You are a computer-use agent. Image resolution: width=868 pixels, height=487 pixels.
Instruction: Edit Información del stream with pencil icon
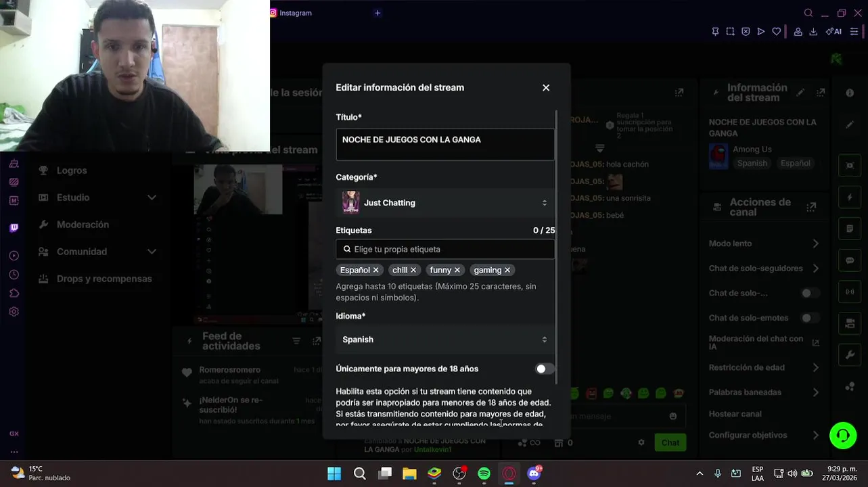pyautogui.click(x=800, y=93)
